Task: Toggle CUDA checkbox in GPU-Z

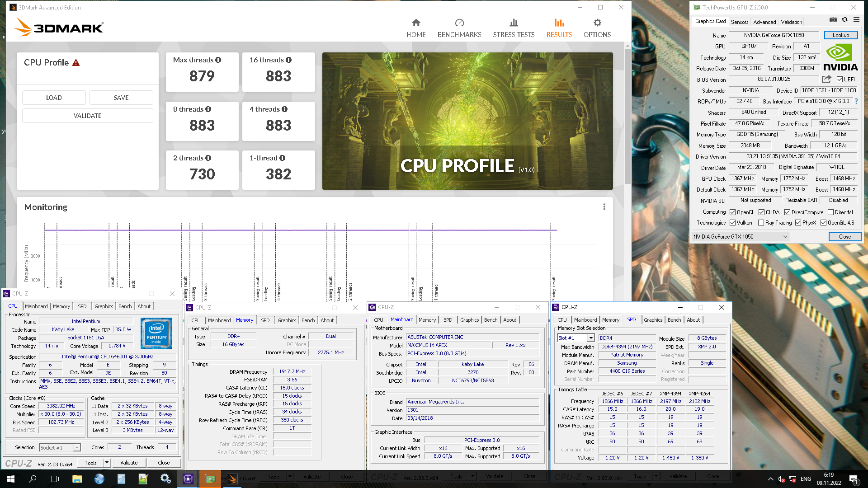Action: click(762, 212)
